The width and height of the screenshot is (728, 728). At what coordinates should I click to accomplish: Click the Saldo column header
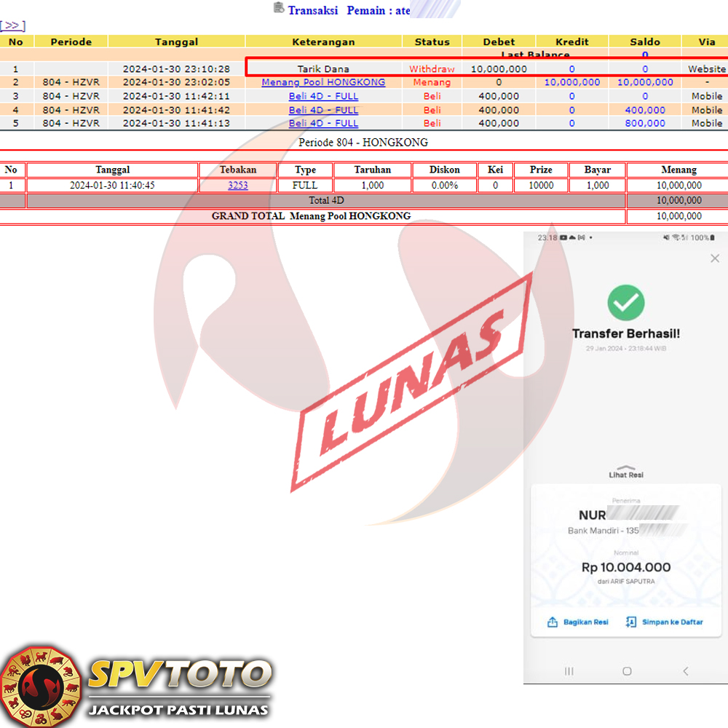coord(644,42)
